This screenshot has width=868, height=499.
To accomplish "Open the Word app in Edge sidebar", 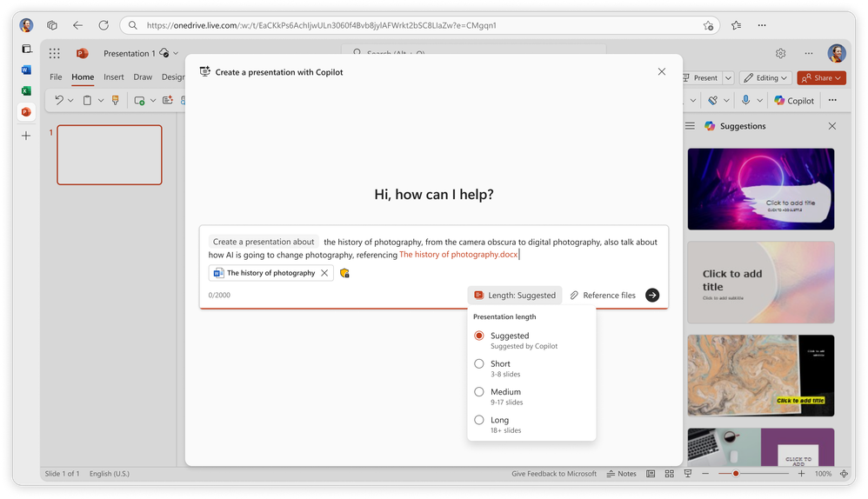I will 26,70.
